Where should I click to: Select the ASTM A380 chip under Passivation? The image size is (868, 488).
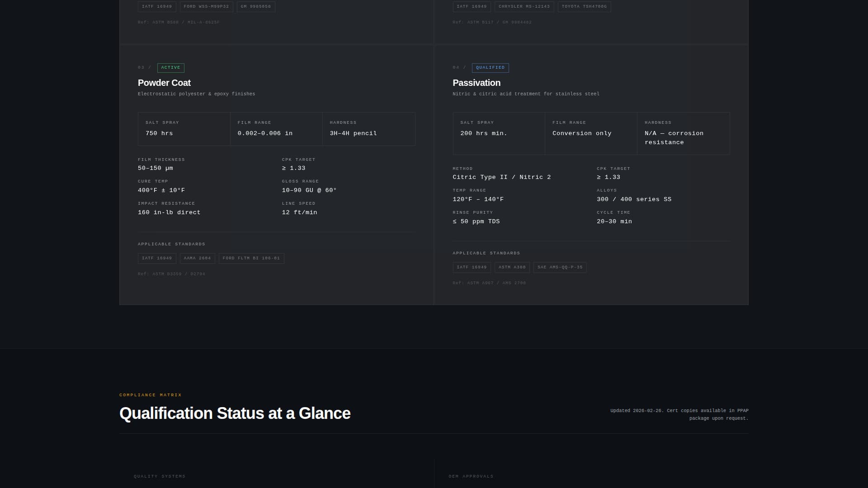[512, 267]
